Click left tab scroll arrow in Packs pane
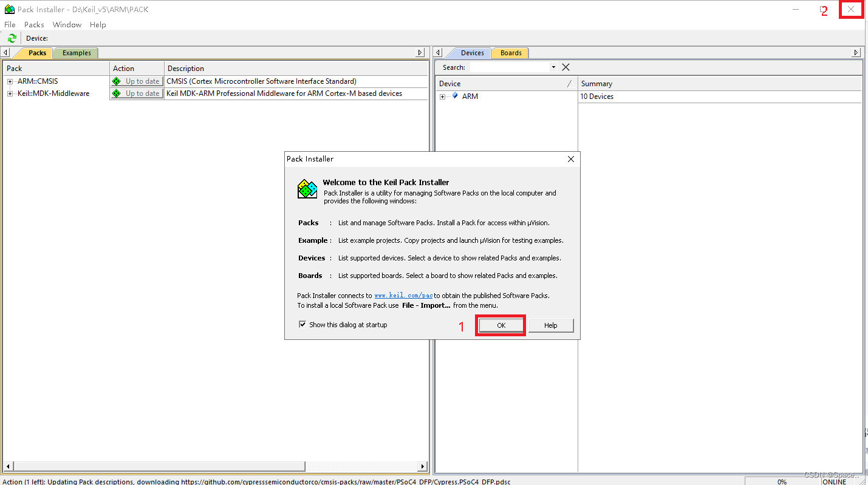Image resolution: width=868 pixels, height=485 pixels. coord(6,53)
